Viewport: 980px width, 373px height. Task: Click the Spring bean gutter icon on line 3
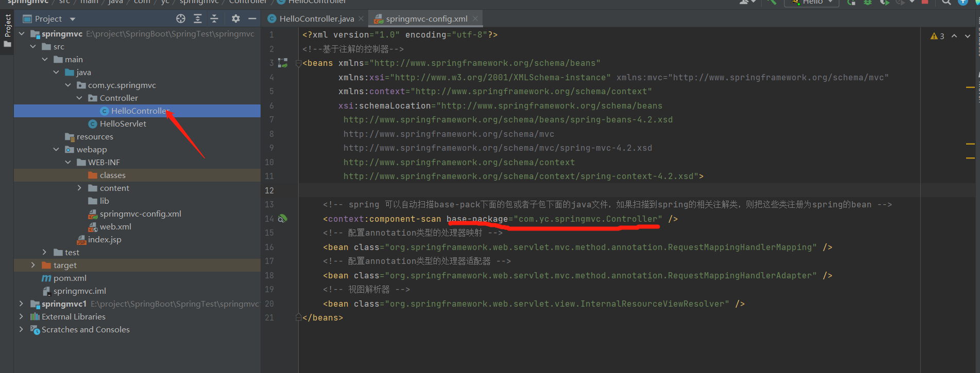click(283, 63)
